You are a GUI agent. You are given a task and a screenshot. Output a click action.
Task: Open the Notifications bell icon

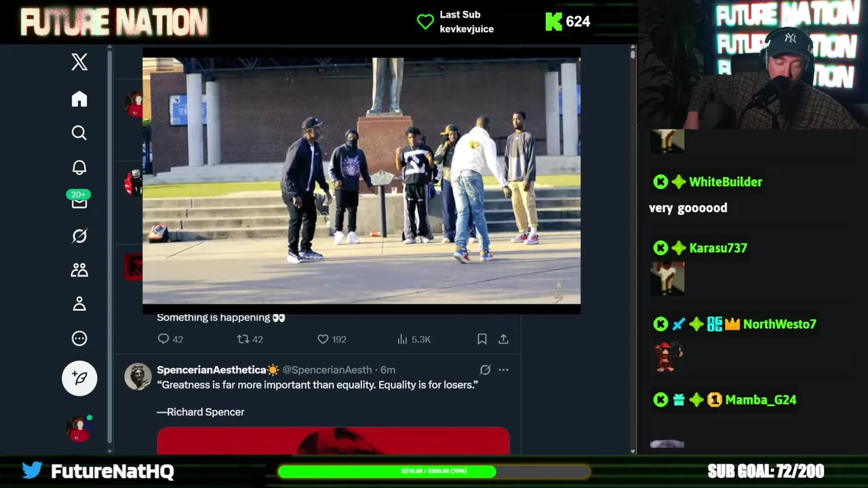click(79, 167)
